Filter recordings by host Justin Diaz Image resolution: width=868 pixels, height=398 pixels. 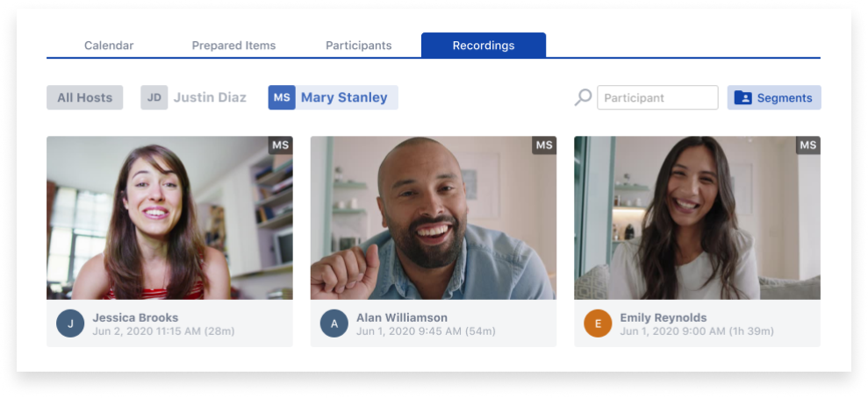click(194, 97)
